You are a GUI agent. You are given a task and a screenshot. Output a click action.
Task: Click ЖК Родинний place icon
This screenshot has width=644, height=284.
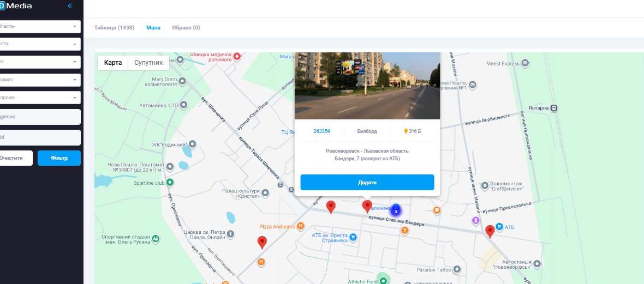(x=192, y=144)
